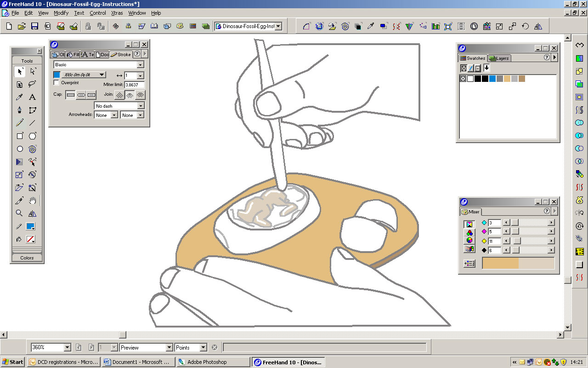
Task: Select the Lasso tool
Action: 33,84
